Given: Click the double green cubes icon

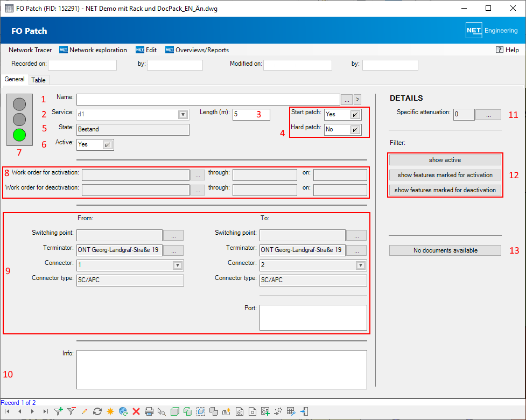Looking at the screenshot, I should click(188, 411).
